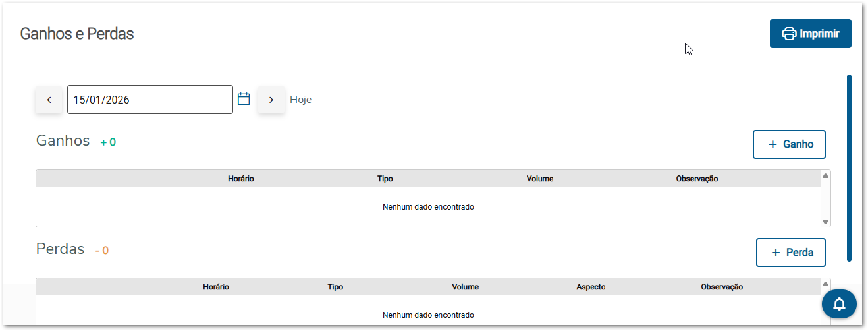The width and height of the screenshot is (868, 331).
Task: Select Observação column header in Ganhos table
Action: tap(697, 179)
